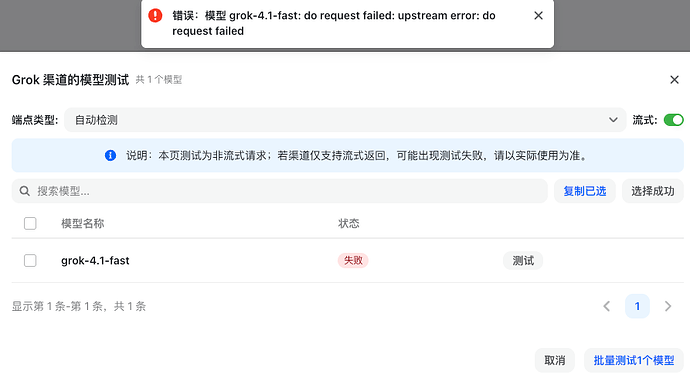Click the blue info icon in notice

pos(110,155)
